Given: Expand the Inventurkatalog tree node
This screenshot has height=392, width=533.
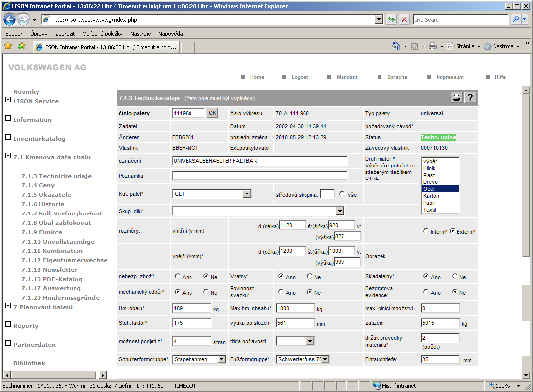Looking at the screenshot, I should [8, 137].
